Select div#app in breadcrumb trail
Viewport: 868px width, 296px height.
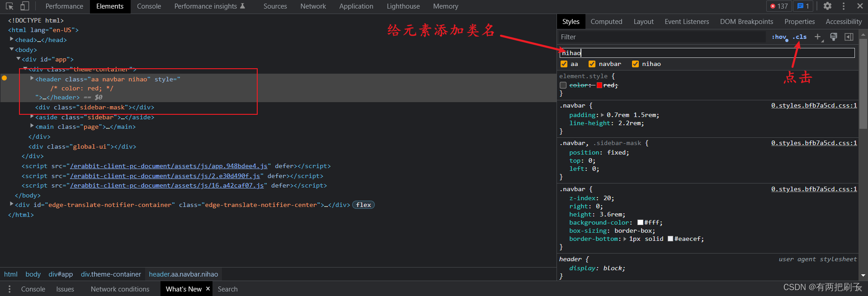pyautogui.click(x=61, y=274)
